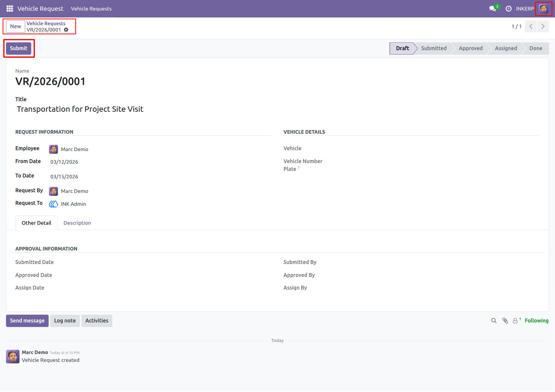Open the To Date 03/15/2026 picker

(x=64, y=177)
